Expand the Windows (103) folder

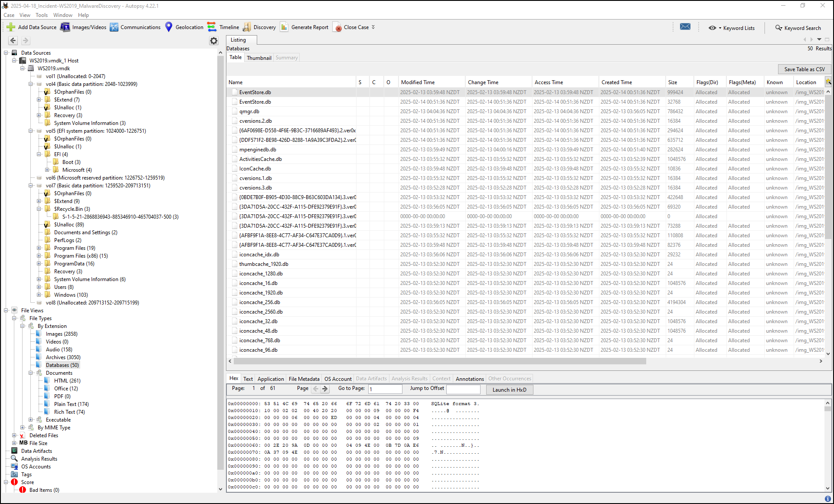pos(39,295)
